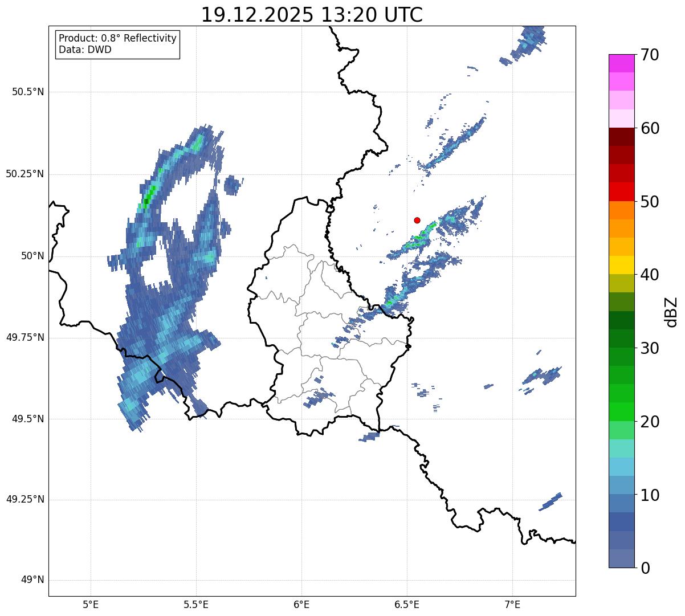Click the dark maroon 60 dBZ segment
This screenshot has width=685, height=616.
point(621,137)
